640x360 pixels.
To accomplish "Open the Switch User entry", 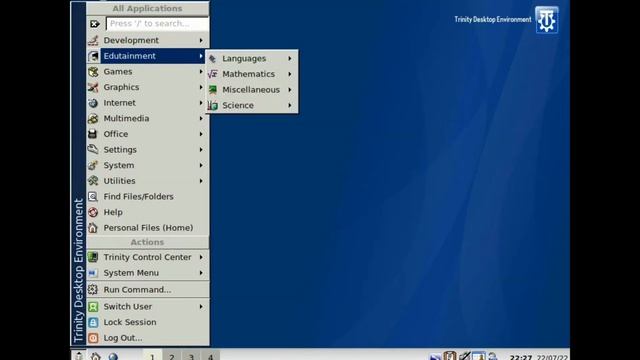I will click(x=147, y=307).
